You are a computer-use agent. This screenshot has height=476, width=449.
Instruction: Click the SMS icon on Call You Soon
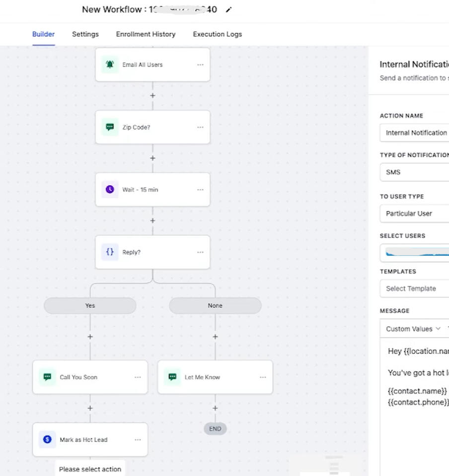(47, 377)
